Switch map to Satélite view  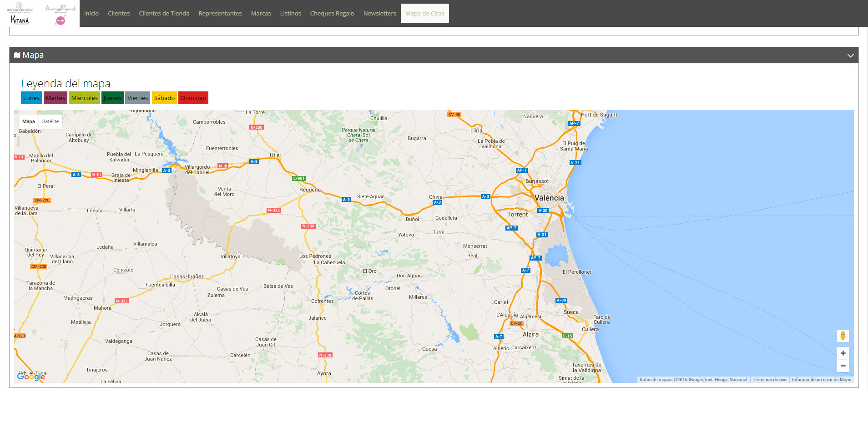pos(50,121)
